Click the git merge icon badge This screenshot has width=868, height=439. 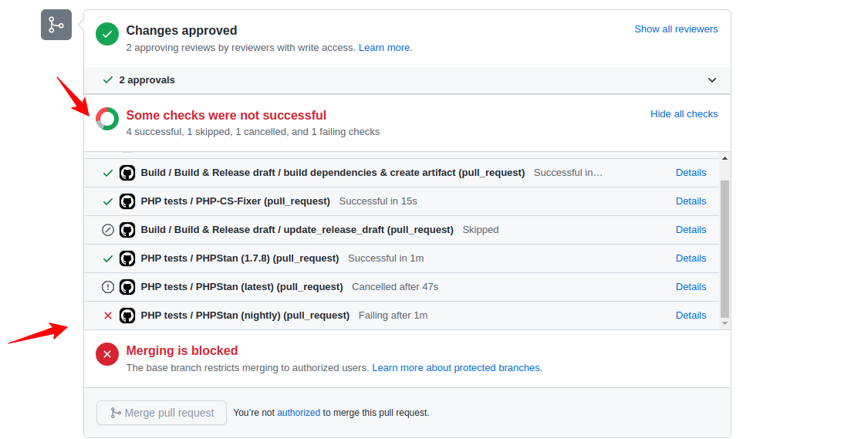[56, 25]
